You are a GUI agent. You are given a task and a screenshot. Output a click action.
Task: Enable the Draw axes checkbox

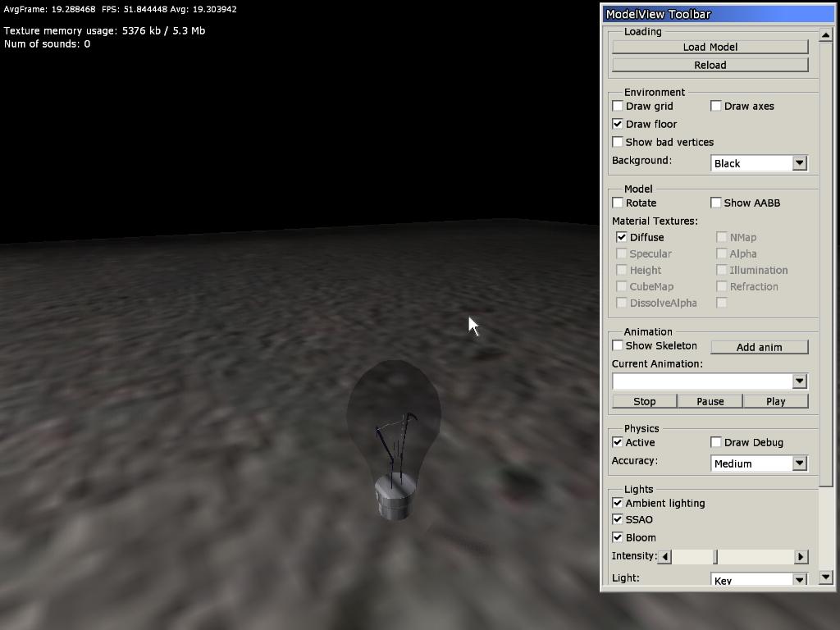[x=716, y=106]
